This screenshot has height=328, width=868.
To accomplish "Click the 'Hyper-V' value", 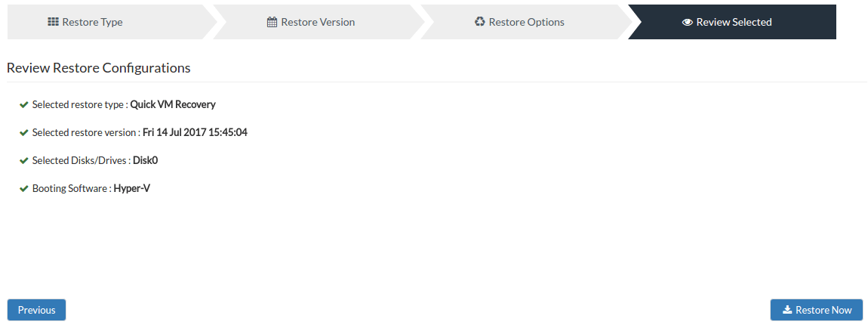I will click(x=132, y=188).
